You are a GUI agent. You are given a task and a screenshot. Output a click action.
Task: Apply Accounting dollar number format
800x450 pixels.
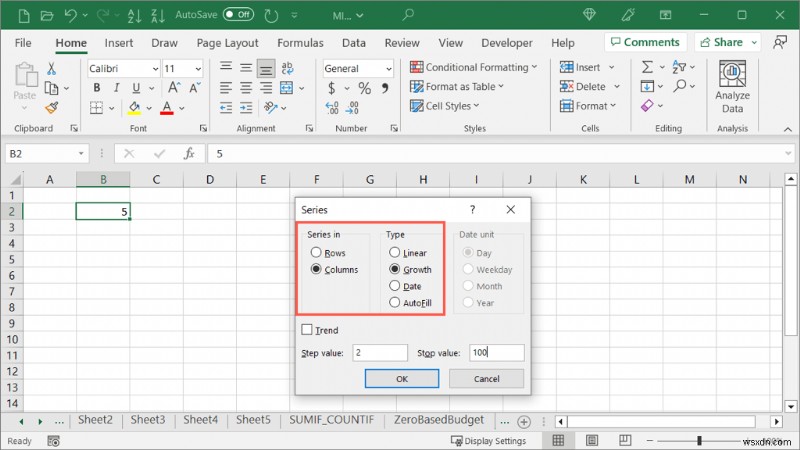coord(332,88)
